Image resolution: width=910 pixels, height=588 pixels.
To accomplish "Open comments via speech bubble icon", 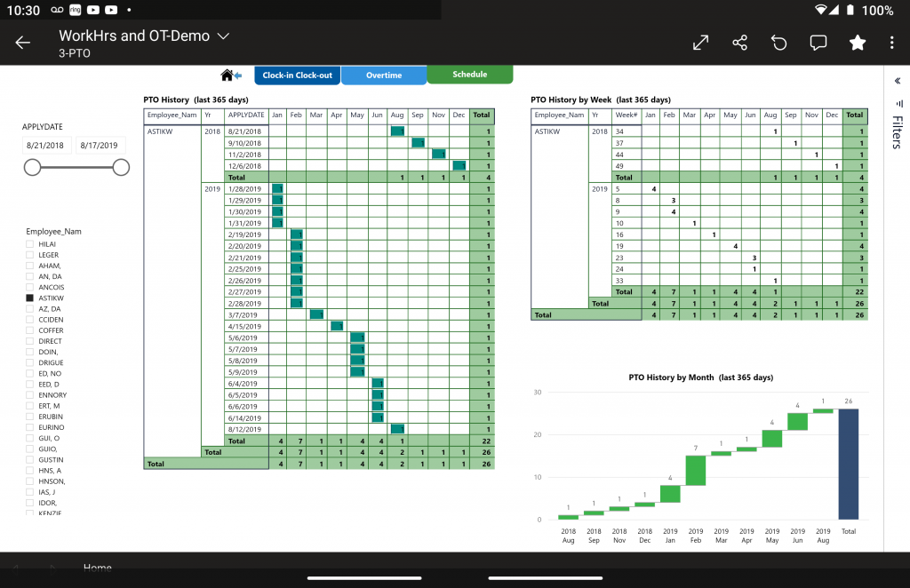I will point(818,43).
